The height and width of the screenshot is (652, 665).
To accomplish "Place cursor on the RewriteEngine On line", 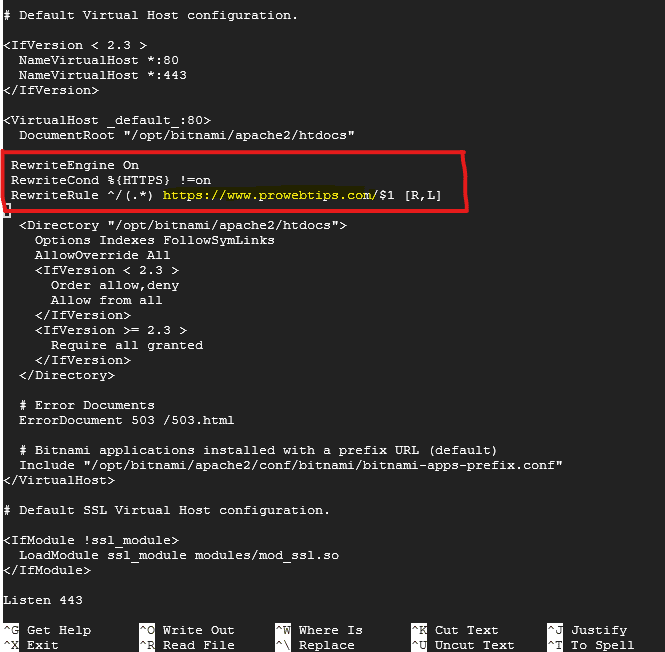I will click(75, 165).
